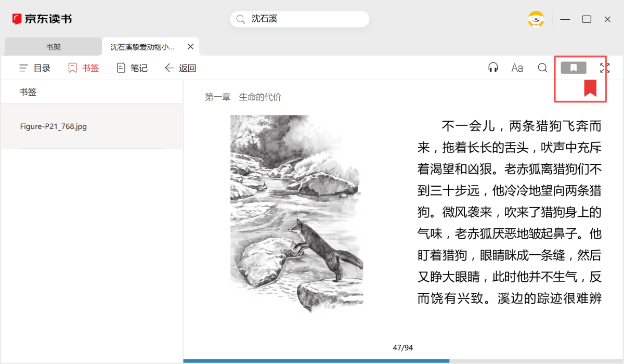Toggle the gray bookmark button in toolbar
The height and width of the screenshot is (364, 624).
click(573, 68)
